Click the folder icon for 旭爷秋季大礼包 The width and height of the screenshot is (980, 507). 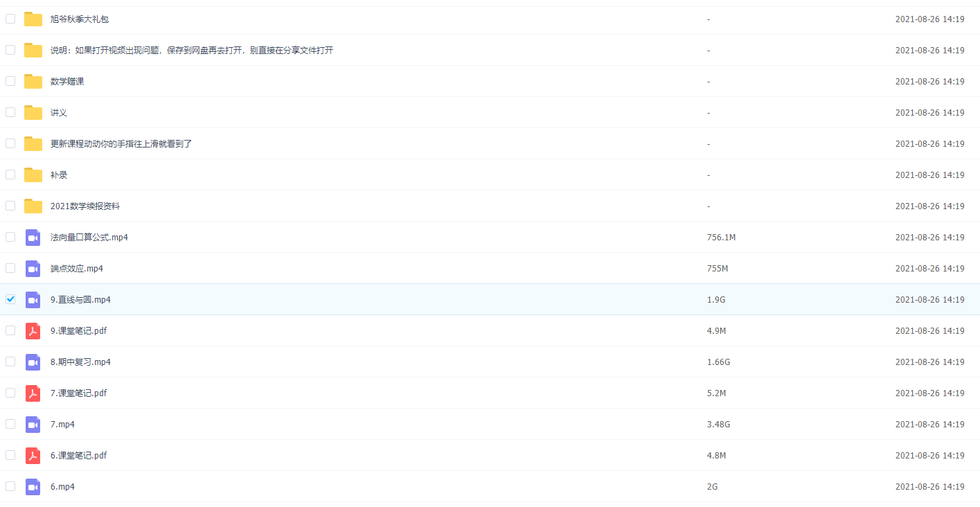(x=33, y=19)
